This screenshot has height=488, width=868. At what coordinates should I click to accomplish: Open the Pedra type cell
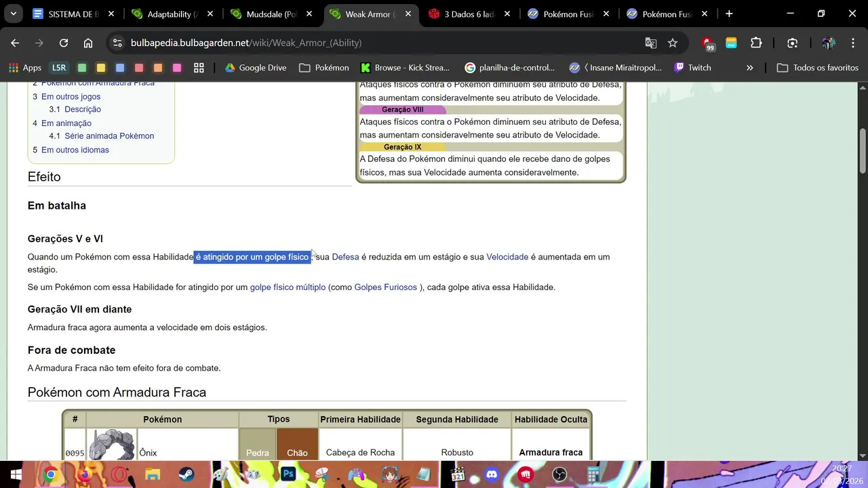coord(258,445)
